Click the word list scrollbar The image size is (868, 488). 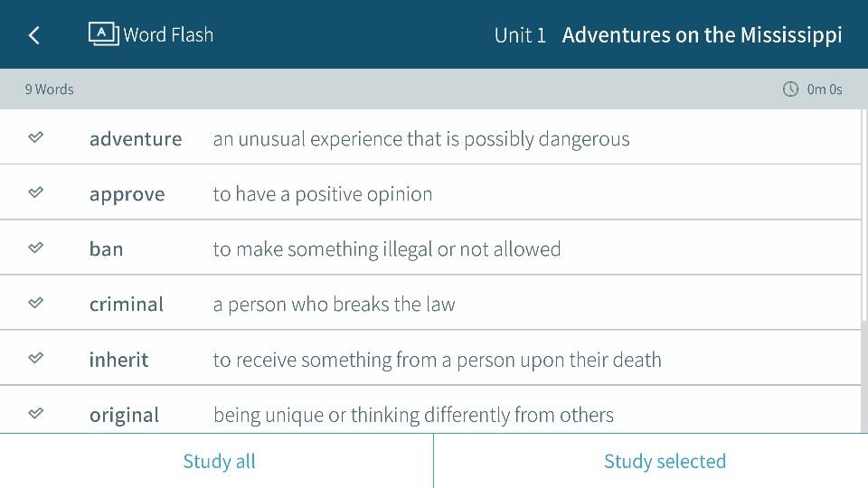pos(863,217)
